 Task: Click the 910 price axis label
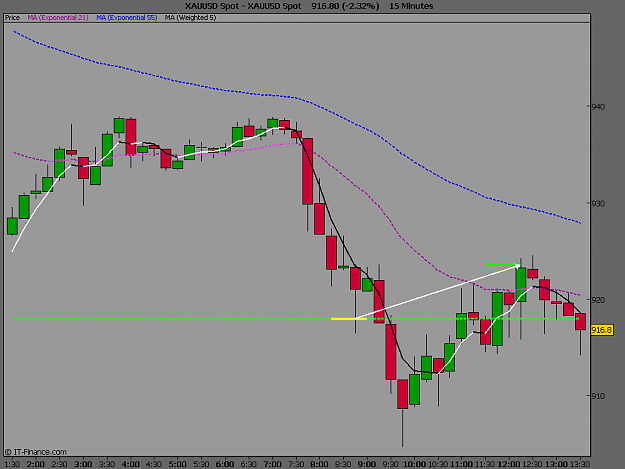(597, 396)
